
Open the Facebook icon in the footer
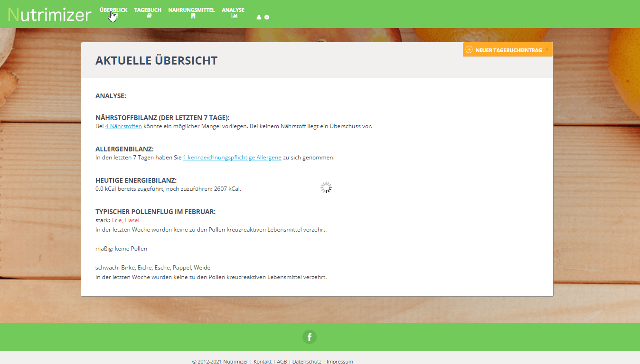click(310, 337)
